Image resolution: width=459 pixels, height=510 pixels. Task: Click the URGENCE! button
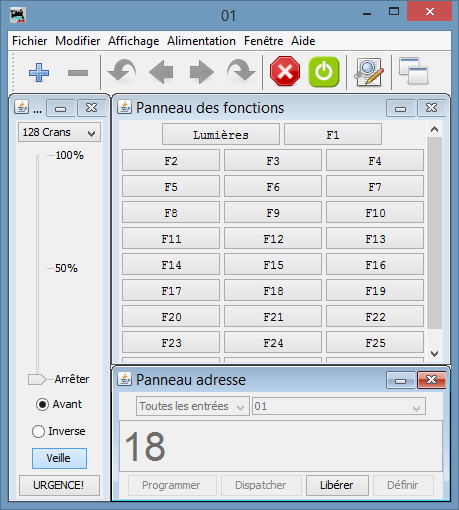[59, 485]
